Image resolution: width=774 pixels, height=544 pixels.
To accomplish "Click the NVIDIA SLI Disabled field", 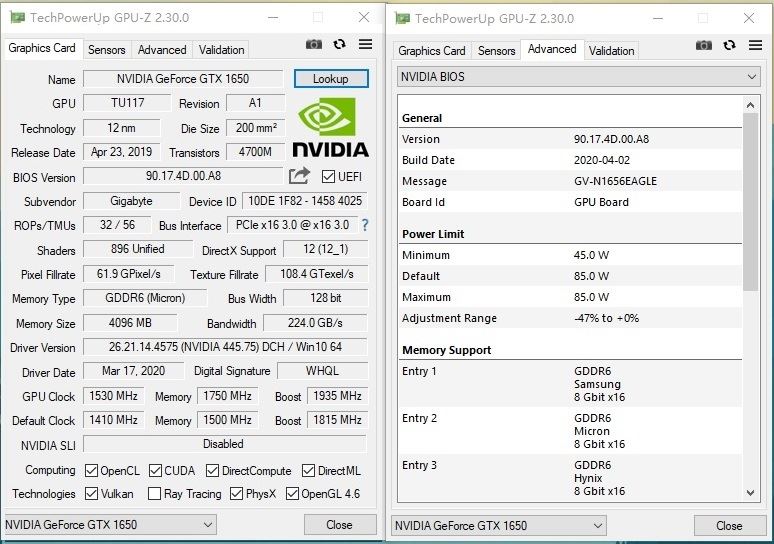I will click(225, 444).
